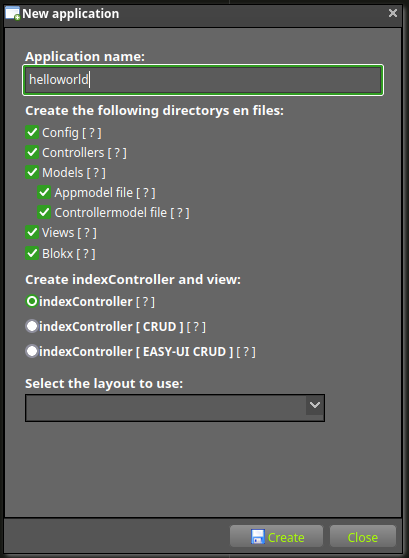Choose indexController [ EASY-UI CRUD ] radio
409x558 pixels.
[32, 351]
